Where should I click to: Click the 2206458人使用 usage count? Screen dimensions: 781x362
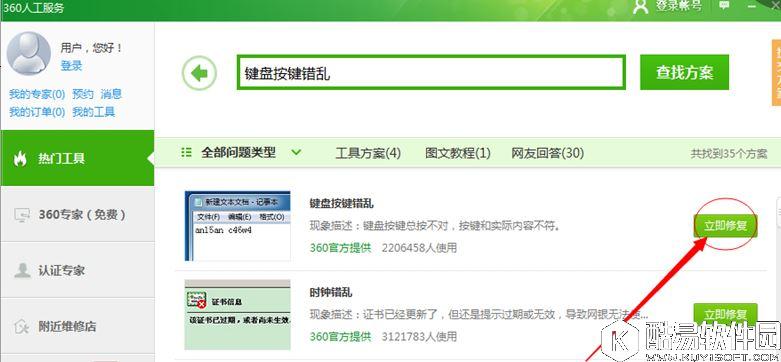point(419,247)
